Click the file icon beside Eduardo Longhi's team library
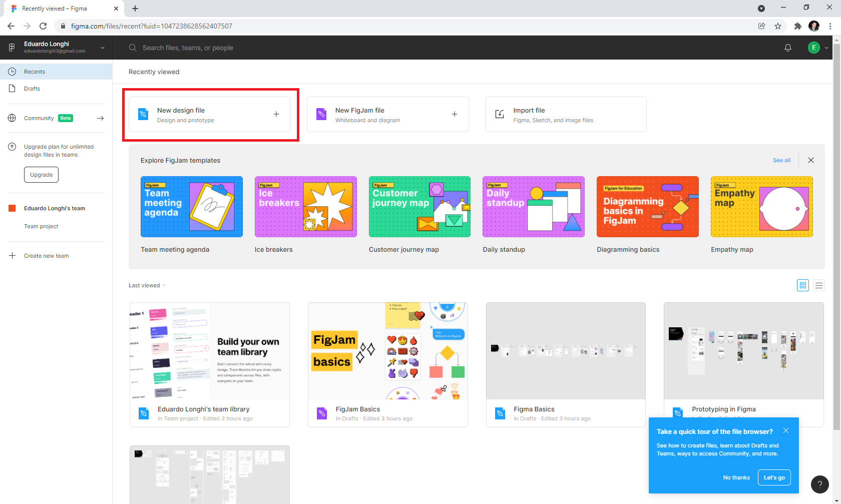The image size is (841, 504). [x=144, y=413]
